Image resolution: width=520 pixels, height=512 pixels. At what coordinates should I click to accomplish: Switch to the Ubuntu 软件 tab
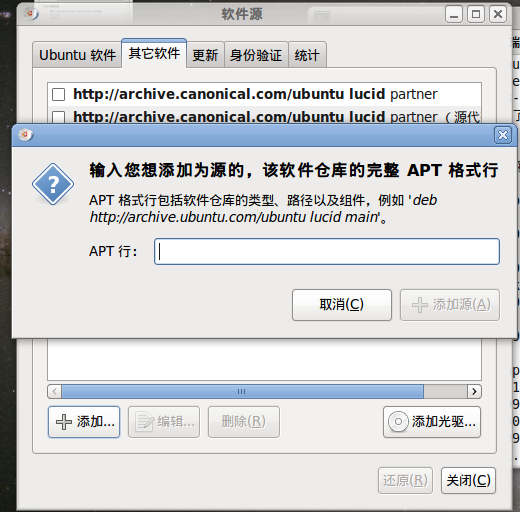click(x=77, y=55)
